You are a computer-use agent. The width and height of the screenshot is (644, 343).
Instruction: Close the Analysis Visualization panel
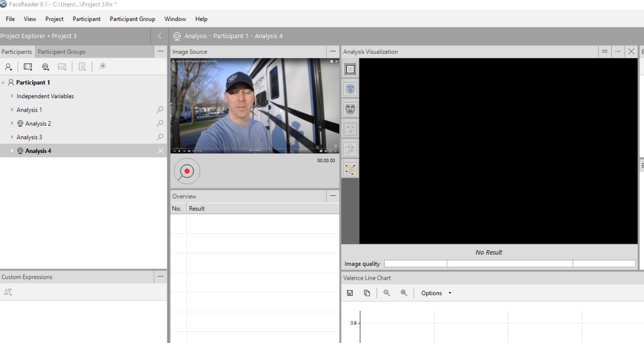pyautogui.click(x=631, y=52)
